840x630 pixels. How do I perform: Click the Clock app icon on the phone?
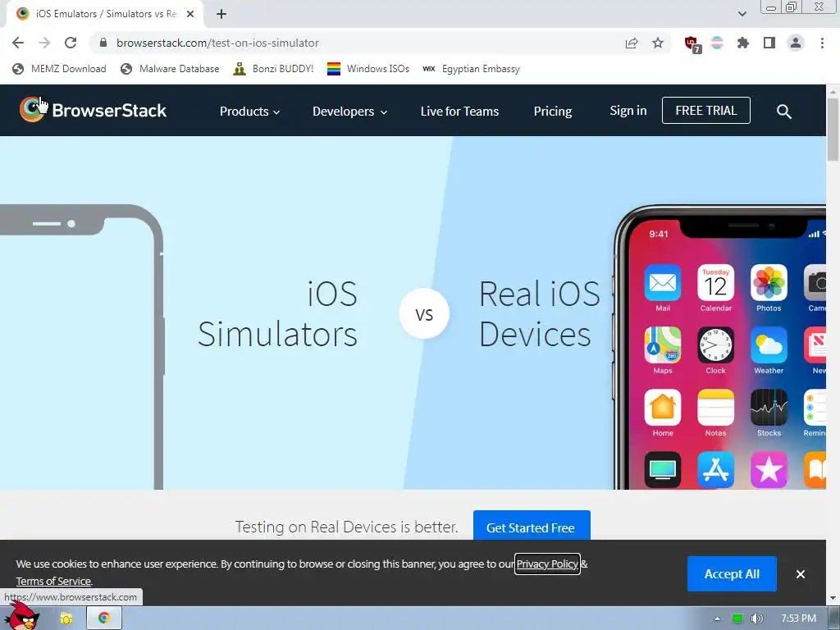click(715, 345)
